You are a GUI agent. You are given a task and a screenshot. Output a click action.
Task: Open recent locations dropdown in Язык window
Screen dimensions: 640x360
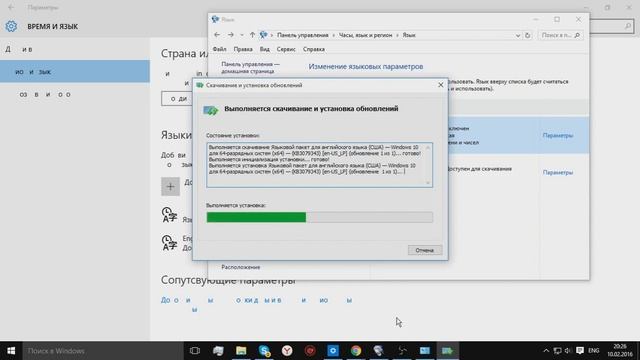pos(242,36)
